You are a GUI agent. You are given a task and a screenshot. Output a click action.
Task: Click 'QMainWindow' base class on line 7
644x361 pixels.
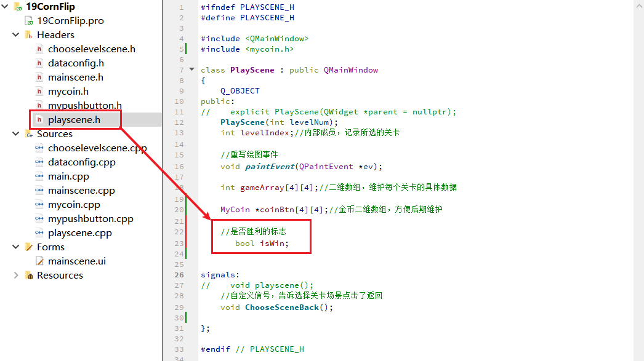click(351, 69)
